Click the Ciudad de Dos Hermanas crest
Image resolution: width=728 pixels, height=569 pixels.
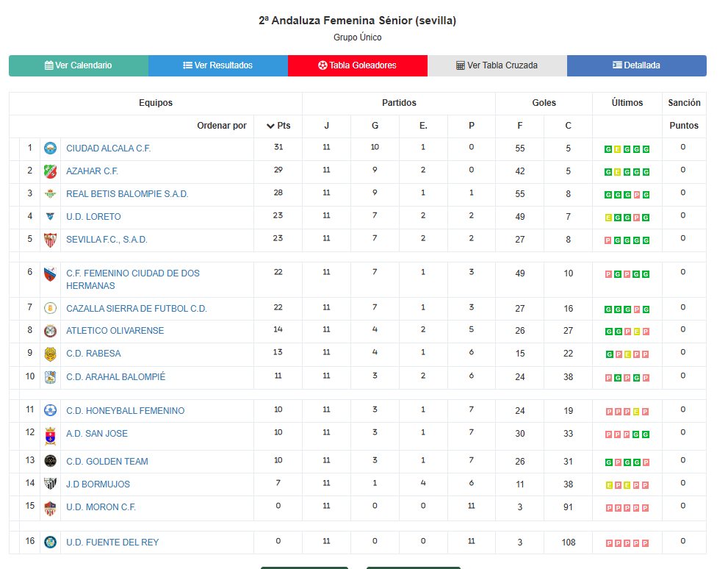tap(50, 274)
